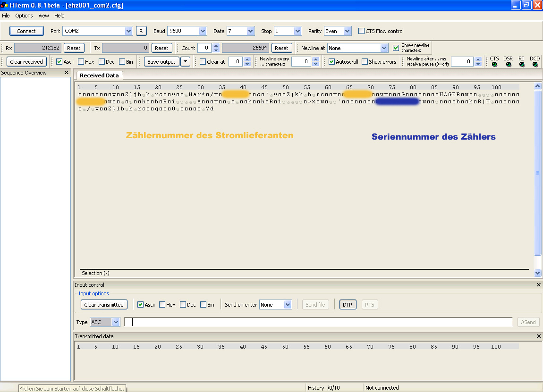The image size is (543, 392).
Task: Close the Transmitted data panel
Action: point(538,336)
